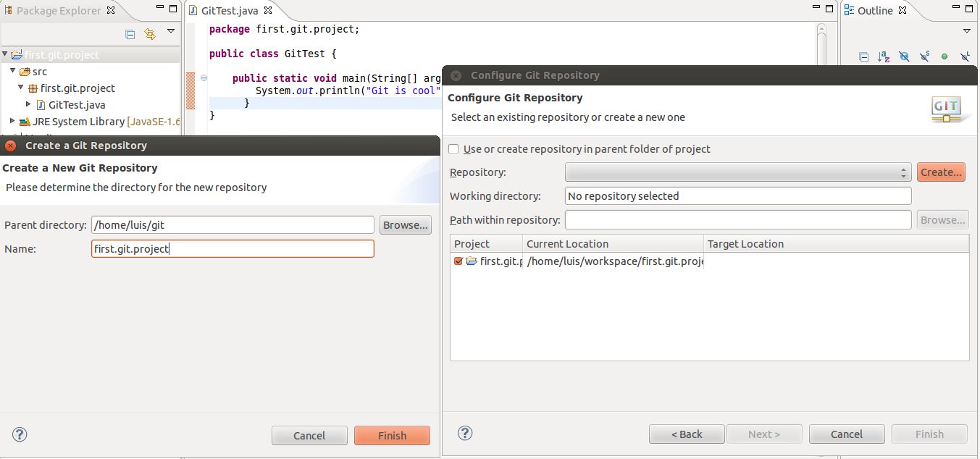The image size is (980, 459).
Task: Select GitTest.java in the Package Explorer
Action: 70,104
